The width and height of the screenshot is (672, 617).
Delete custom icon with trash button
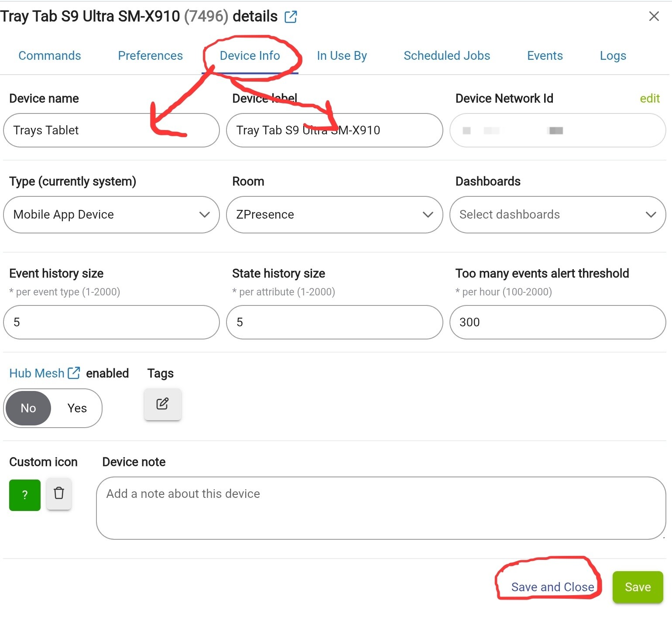click(x=59, y=494)
